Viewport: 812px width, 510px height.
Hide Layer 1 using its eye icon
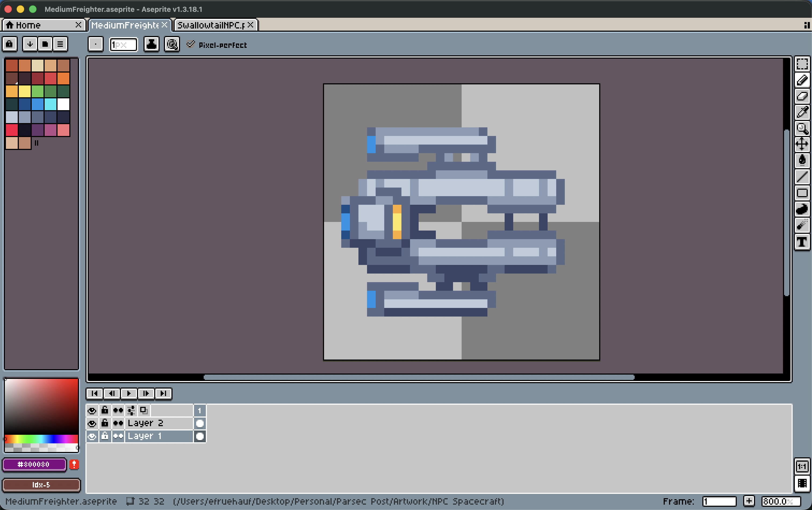tap(92, 436)
